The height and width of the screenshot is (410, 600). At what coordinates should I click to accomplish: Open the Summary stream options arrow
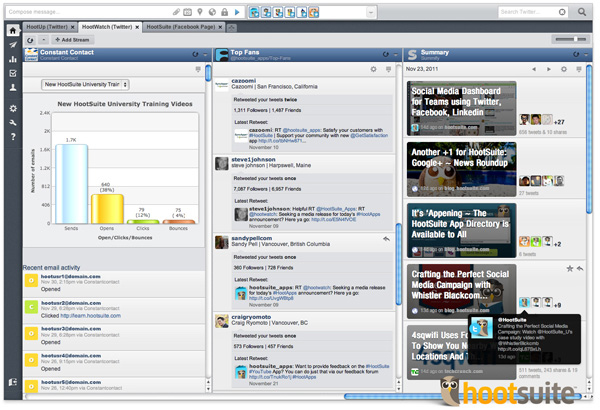tap(586, 54)
